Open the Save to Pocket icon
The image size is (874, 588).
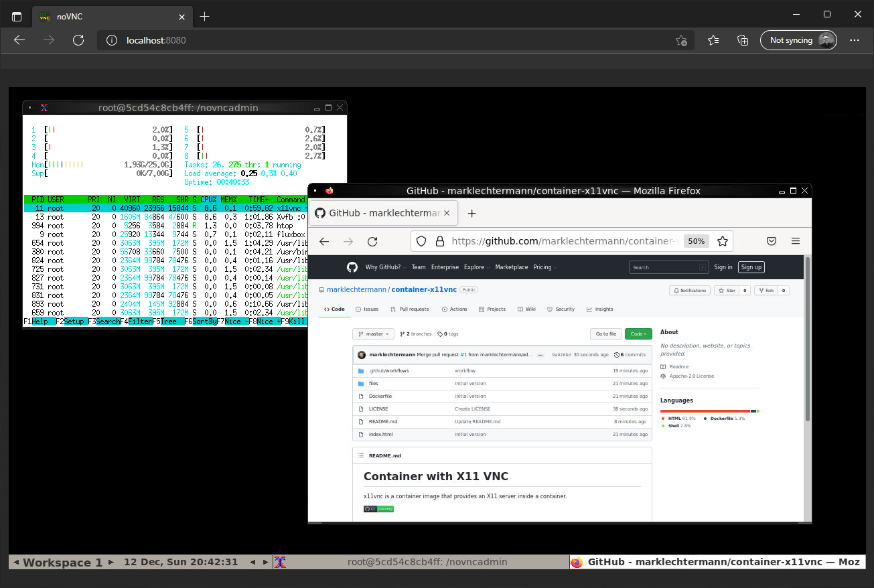click(x=772, y=241)
